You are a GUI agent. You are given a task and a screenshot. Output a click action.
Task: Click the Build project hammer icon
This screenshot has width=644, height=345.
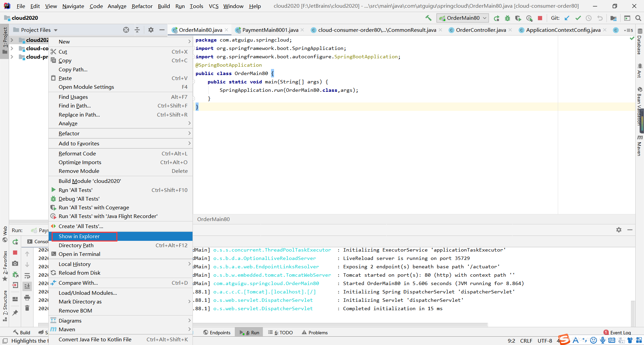coord(428,18)
